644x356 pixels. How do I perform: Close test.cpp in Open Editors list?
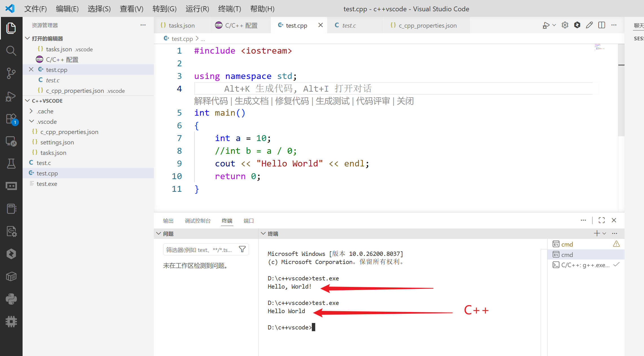(x=31, y=69)
